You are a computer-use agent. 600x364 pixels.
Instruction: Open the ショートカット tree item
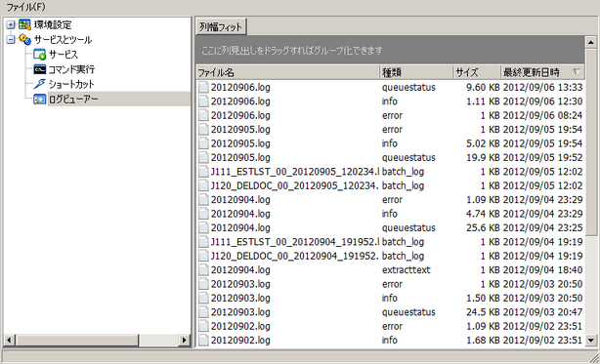pyautogui.click(x=71, y=84)
